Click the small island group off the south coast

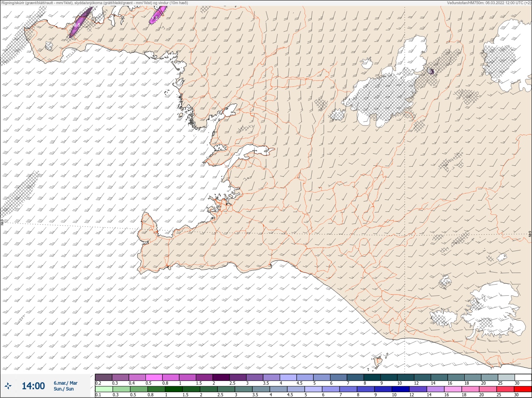(x=378, y=361)
